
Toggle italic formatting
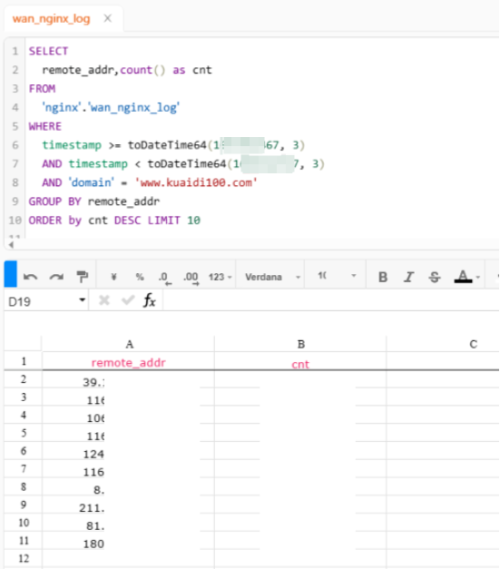[409, 277]
